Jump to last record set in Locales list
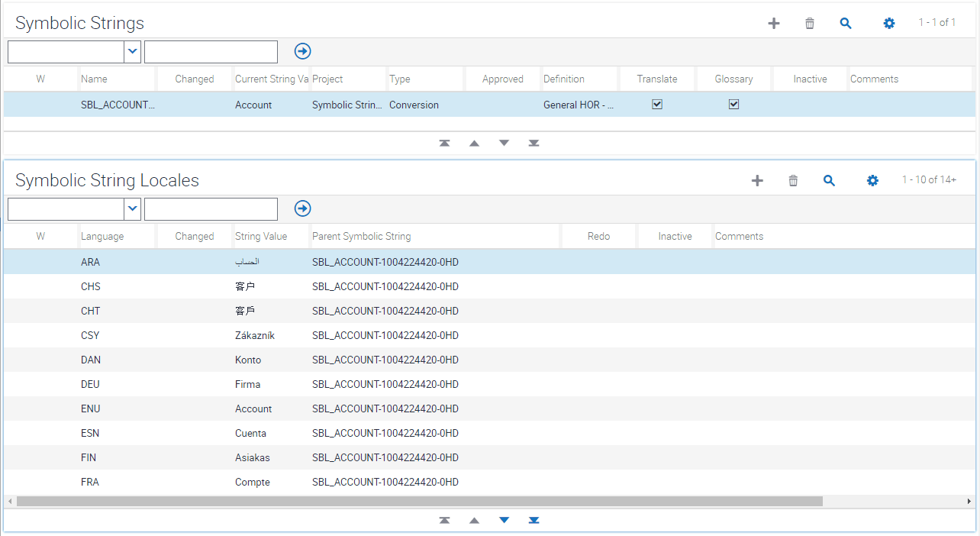Image resolution: width=980 pixels, height=536 pixels. pos(534,520)
